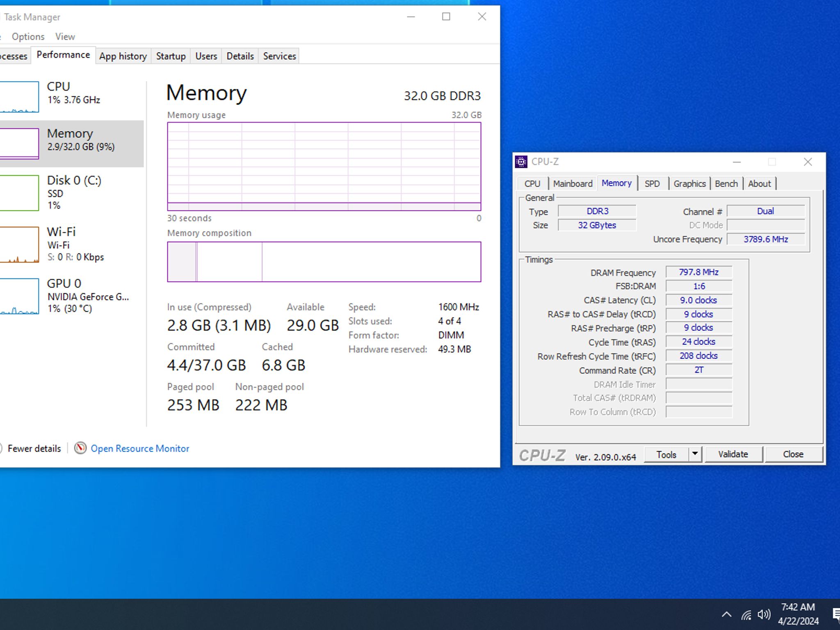This screenshot has width=840, height=630.
Task: Click the taskbar clock showing 7:42 AM
Action: point(798,614)
